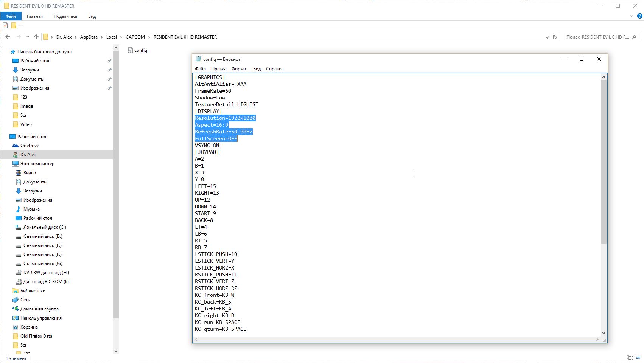Expand the chevron after Dr. Alex in address bar
This screenshot has width=644, height=363.
[76, 37]
